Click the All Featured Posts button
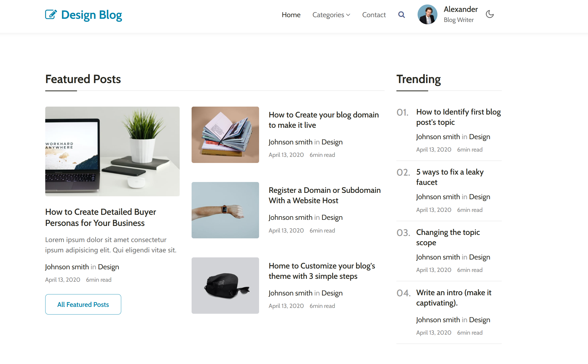588x364 pixels. pyautogui.click(x=83, y=304)
